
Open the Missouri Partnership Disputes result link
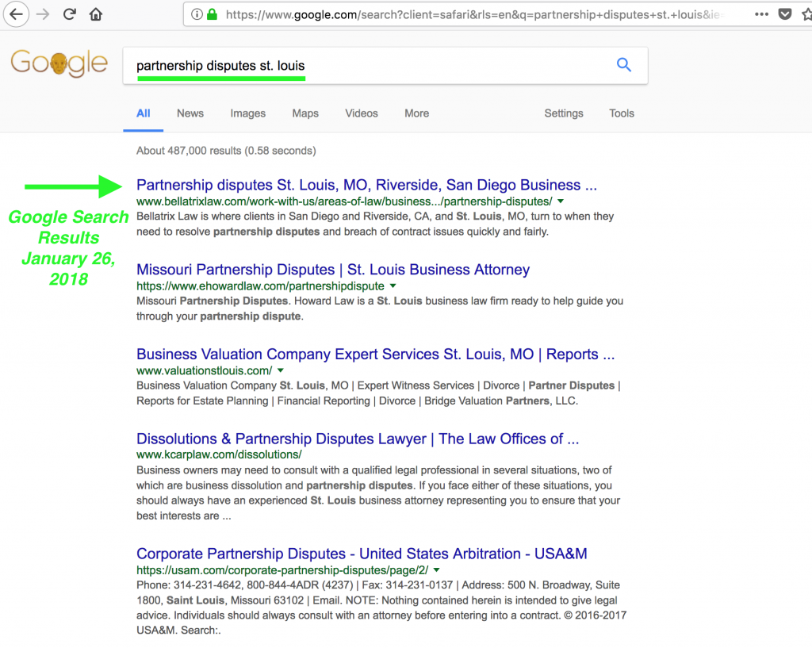(x=333, y=270)
